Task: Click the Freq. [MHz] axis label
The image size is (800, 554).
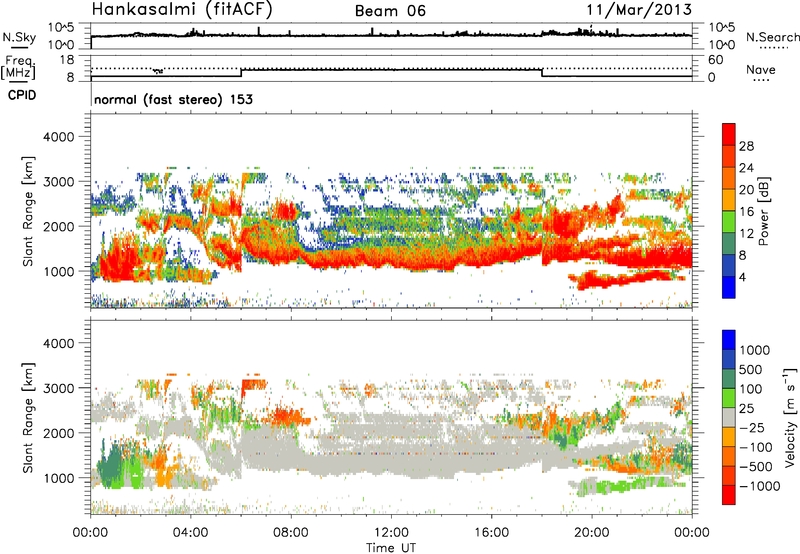Action: (19, 67)
